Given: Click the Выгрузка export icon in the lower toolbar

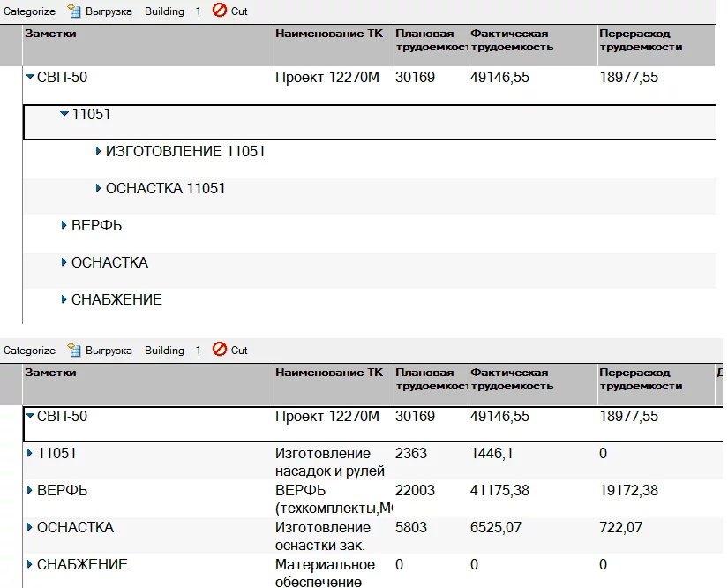Looking at the screenshot, I should tap(74, 351).
